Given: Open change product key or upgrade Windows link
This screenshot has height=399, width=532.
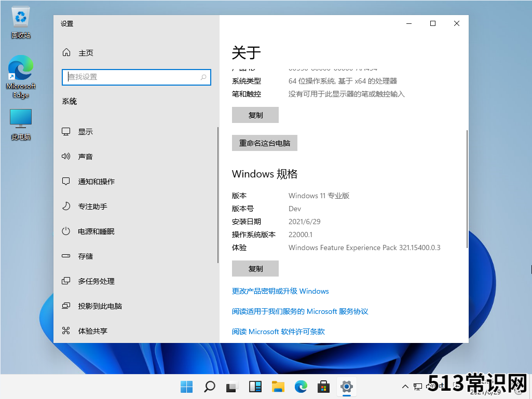Looking at the screenshot, I should pos(280,291).
